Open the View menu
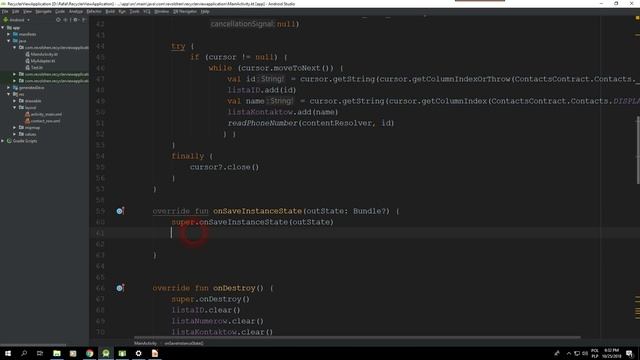 [27, 11]
